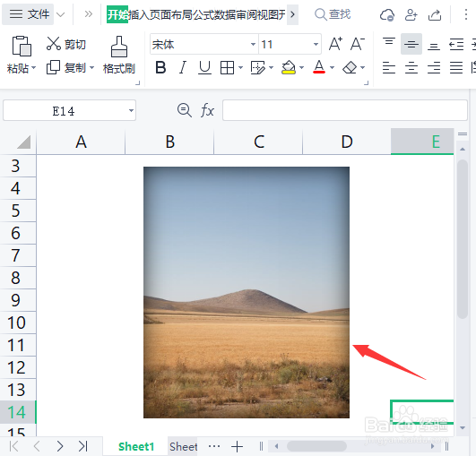
Task: Select row 8 header
Action: (x=18, y=278)
